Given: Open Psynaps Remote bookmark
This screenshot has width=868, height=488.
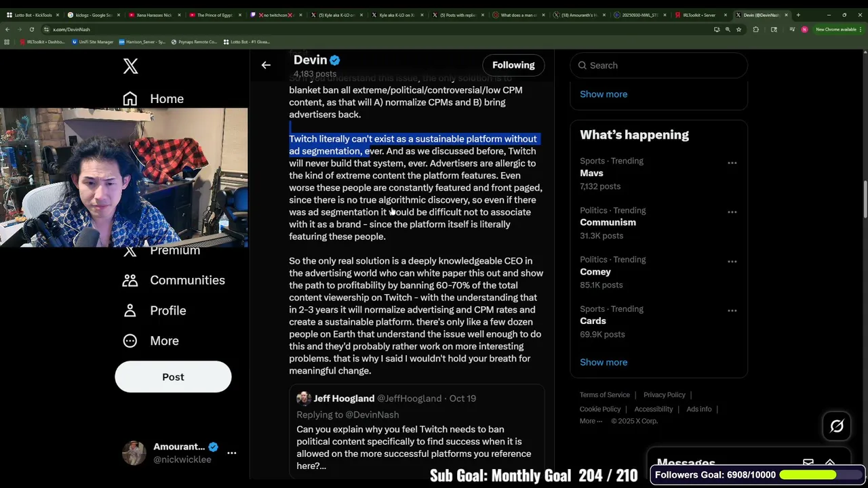Looking at the screenshot, I should tap(194, 42).
